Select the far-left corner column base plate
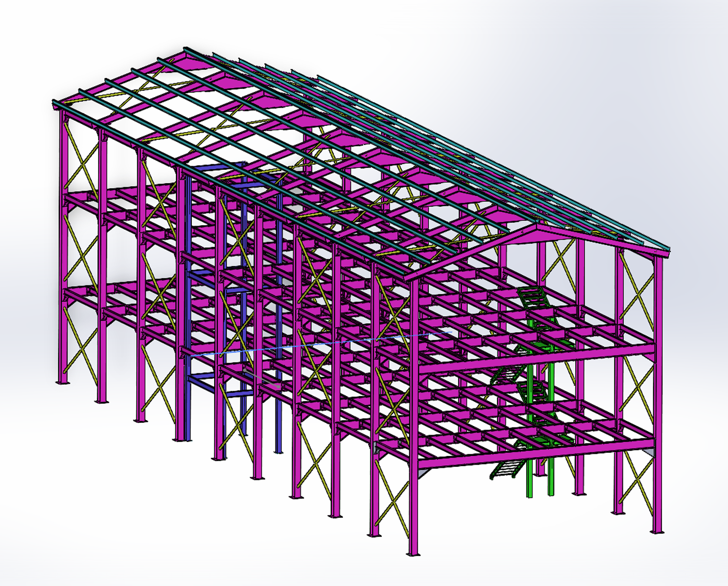This screenshot has height=586, width=728. (x=62, y=383)
